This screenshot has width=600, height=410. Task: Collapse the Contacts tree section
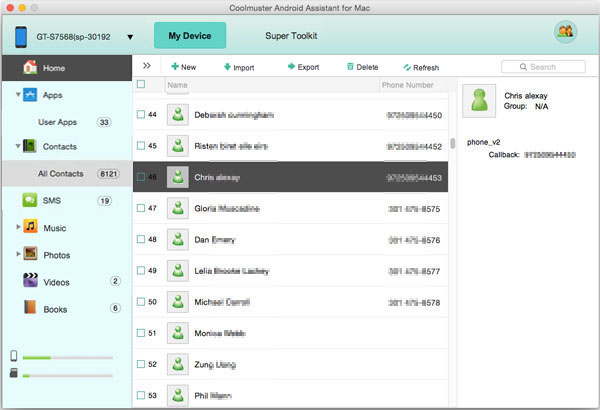point(19,147)
